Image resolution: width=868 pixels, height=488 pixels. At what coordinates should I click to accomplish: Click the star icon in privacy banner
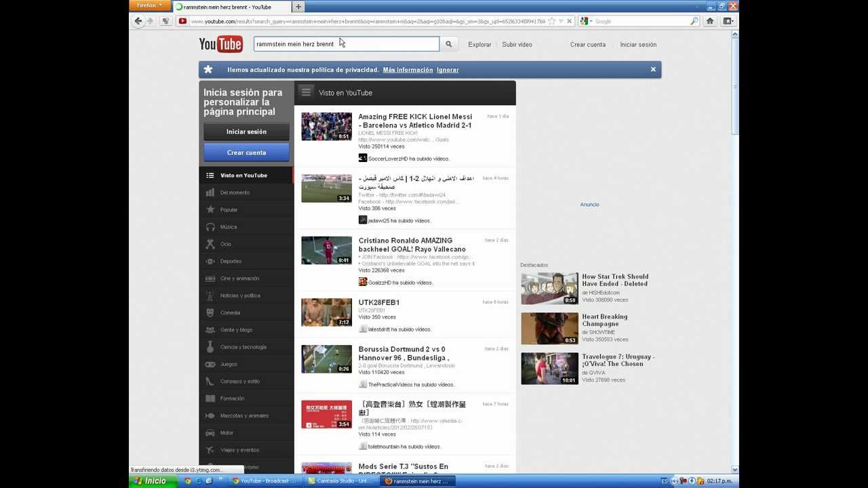tap(208, 69)
